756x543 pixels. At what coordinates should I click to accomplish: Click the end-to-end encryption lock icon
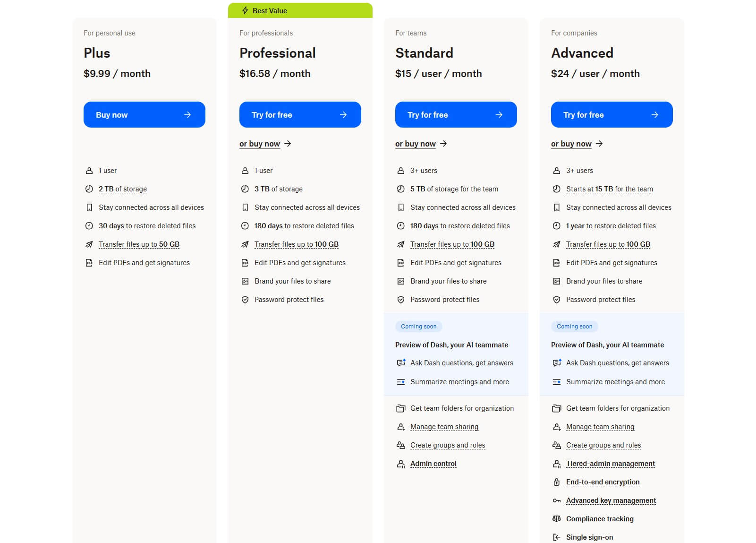557,482
